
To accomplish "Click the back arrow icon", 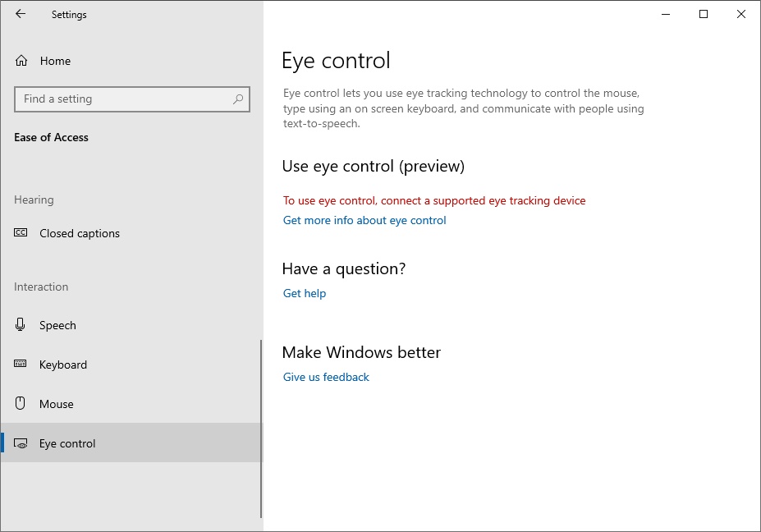I will (21, 14).
